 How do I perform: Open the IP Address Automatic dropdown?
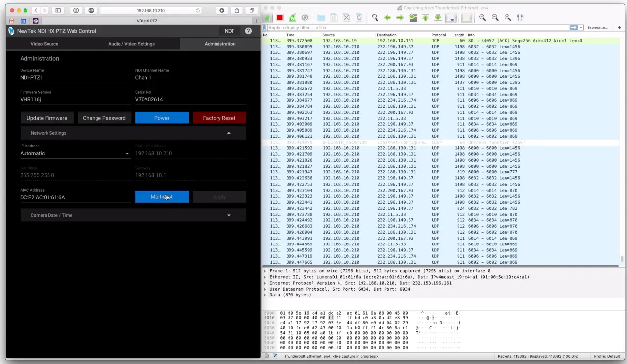(75, 154)
